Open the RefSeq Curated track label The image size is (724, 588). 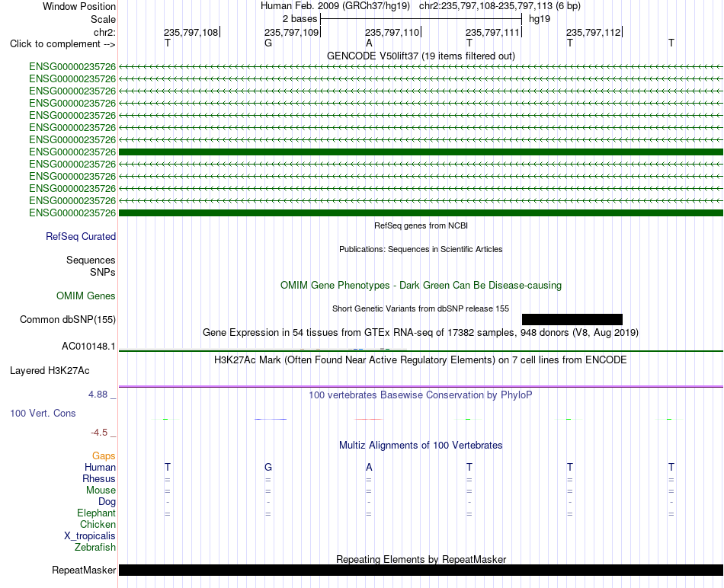click(x=81, y=236)
